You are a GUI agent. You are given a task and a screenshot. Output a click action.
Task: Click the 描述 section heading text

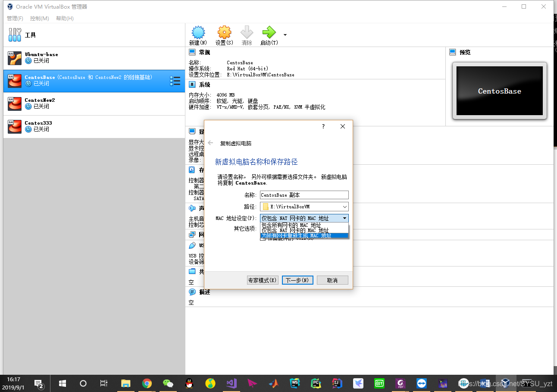click(x=205, y=292)
